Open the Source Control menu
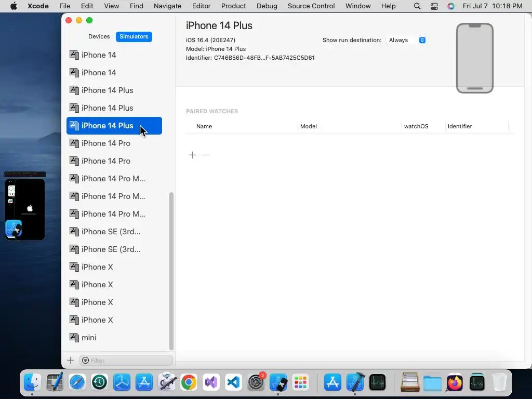Image resolution: width=532 pixels, height=399 pixels. coord(311,6)
